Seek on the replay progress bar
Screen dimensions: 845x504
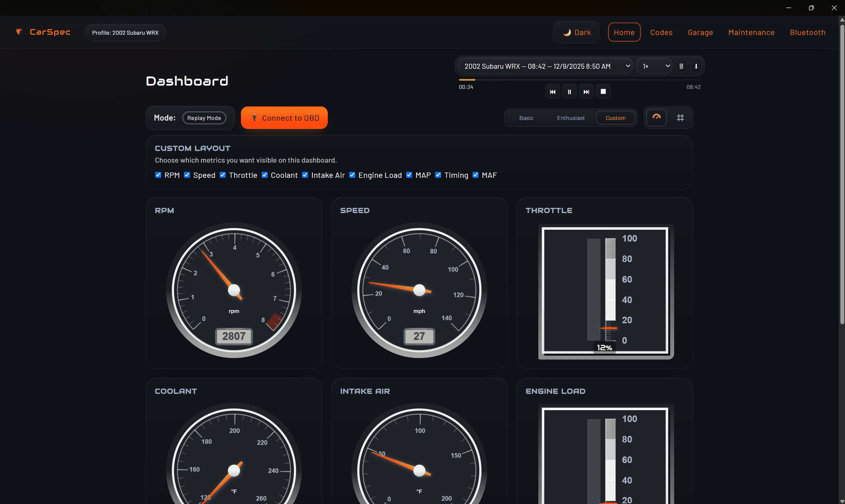click(x=580, y=80)
